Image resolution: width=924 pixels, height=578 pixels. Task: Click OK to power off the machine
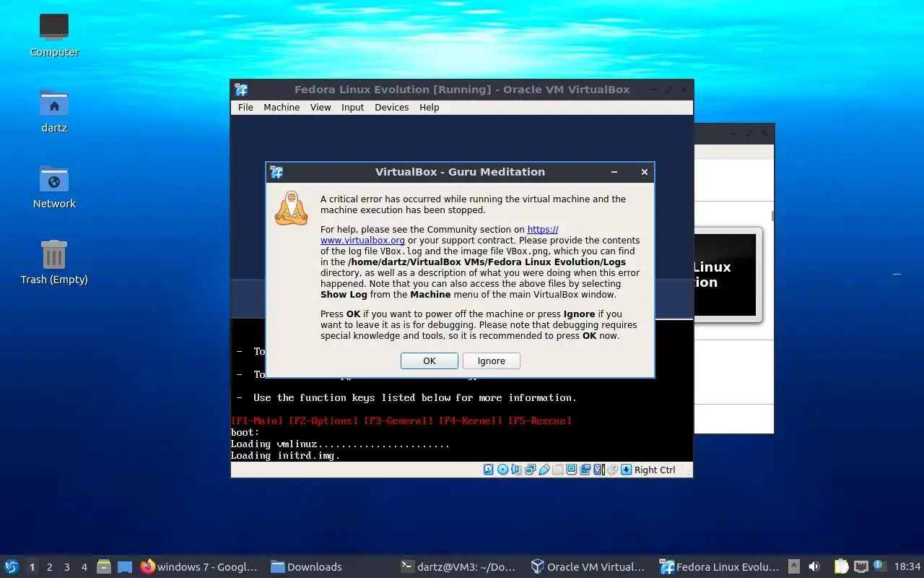pyautogui.click(x=429, y=361)
